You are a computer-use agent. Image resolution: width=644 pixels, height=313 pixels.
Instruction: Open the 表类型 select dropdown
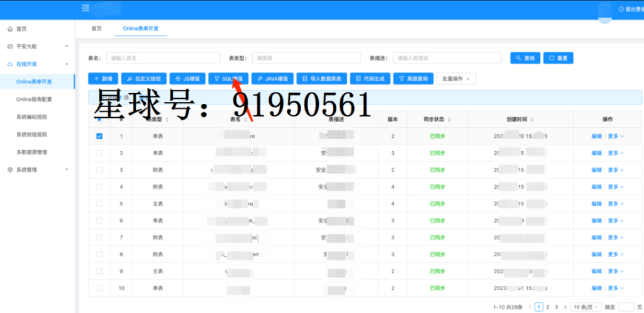click(x=306, y=58)
